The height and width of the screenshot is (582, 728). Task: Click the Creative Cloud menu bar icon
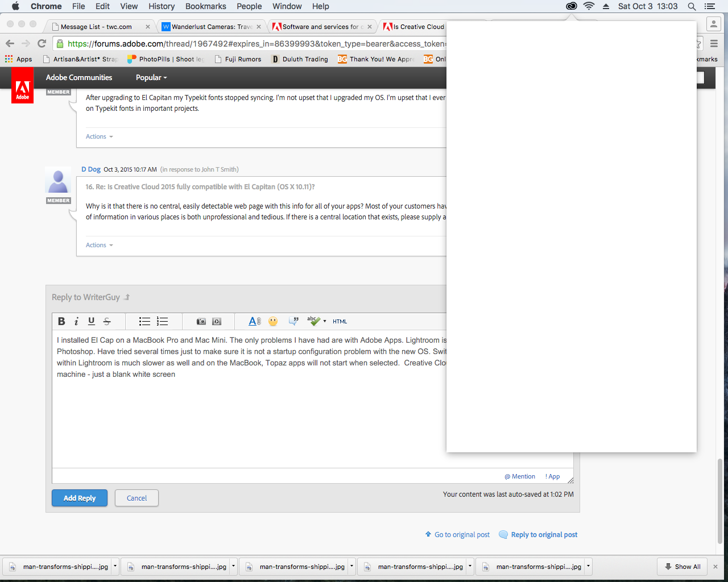572,6
